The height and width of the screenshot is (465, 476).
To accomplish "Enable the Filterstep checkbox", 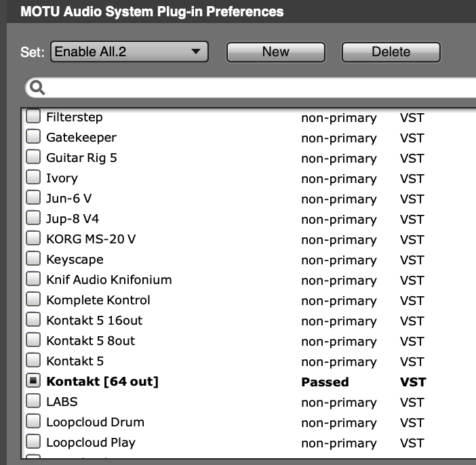I will [x=33, y=117].
